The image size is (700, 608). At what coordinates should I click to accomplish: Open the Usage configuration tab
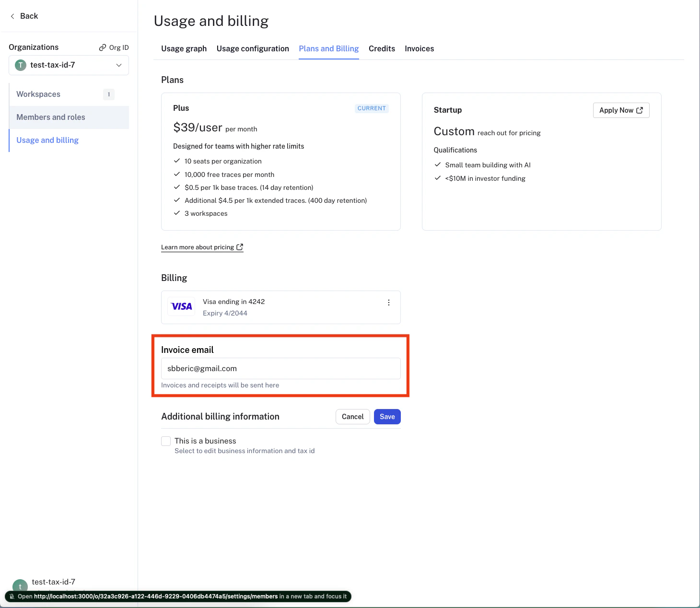point(253,48)
